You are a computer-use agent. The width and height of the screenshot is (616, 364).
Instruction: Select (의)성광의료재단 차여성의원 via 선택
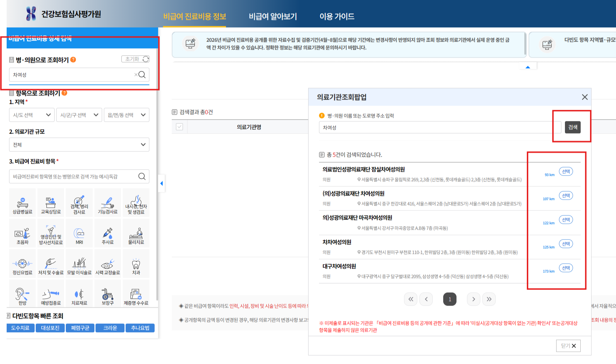[x=566, y=195]
